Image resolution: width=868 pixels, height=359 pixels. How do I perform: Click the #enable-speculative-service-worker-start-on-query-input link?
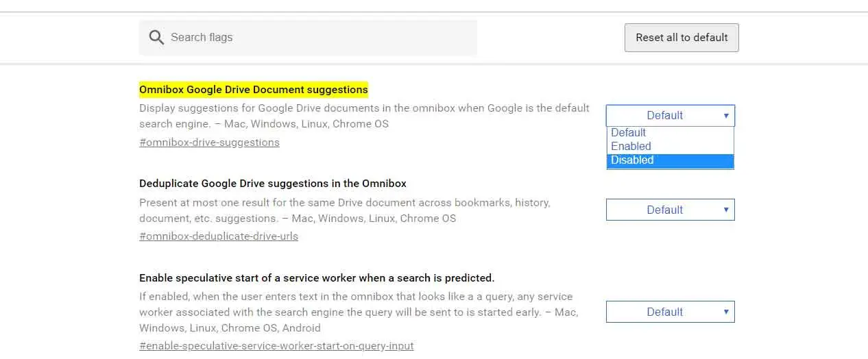276,346
